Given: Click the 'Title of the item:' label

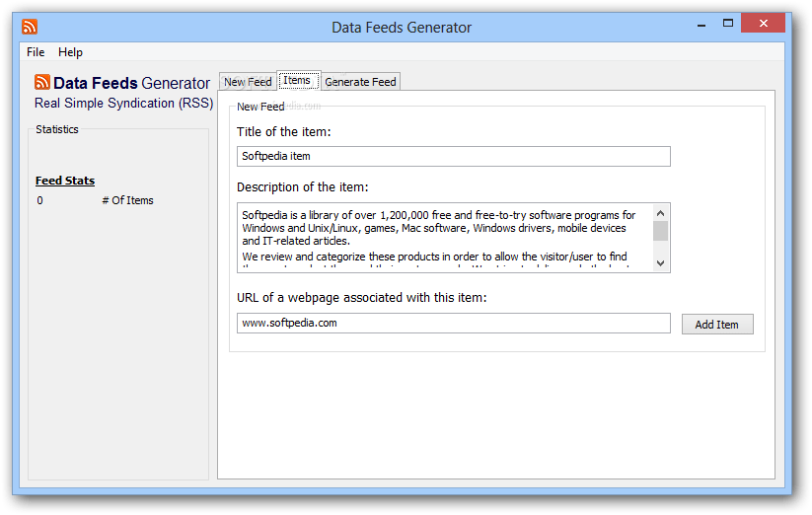Looking at the screenshot, I should tap(284, 132).
